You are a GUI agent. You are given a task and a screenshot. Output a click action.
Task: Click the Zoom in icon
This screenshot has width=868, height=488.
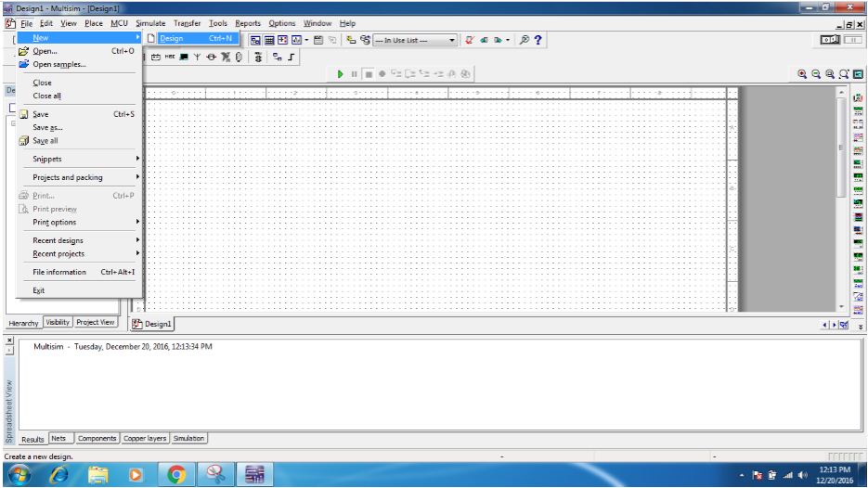point(801,73)
